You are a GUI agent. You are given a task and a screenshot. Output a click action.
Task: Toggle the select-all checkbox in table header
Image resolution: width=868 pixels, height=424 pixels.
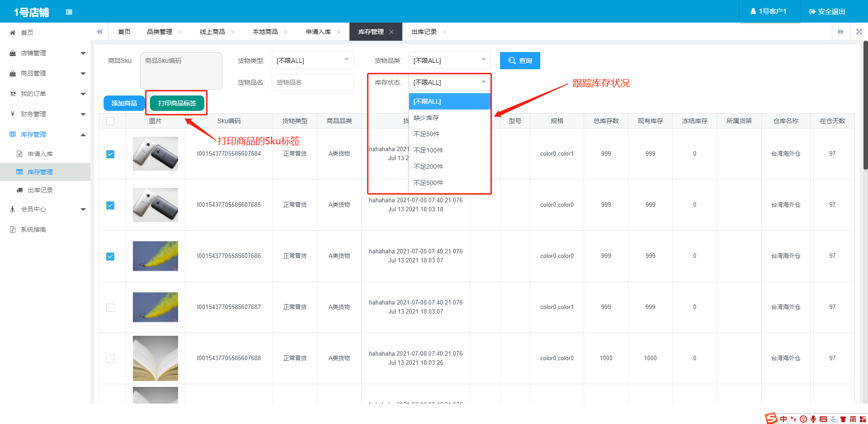pos(110,121)
